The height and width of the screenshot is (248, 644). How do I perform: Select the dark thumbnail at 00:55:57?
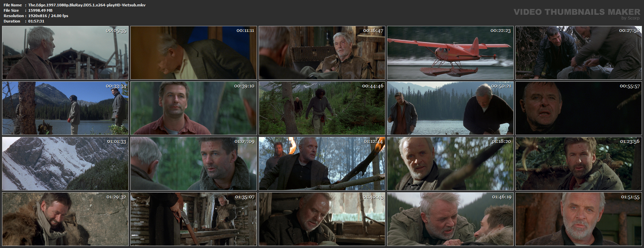pos(578,108)
